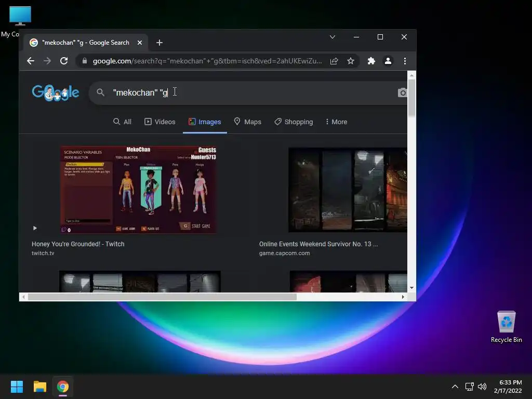View site security lock info

coord(85,61)
